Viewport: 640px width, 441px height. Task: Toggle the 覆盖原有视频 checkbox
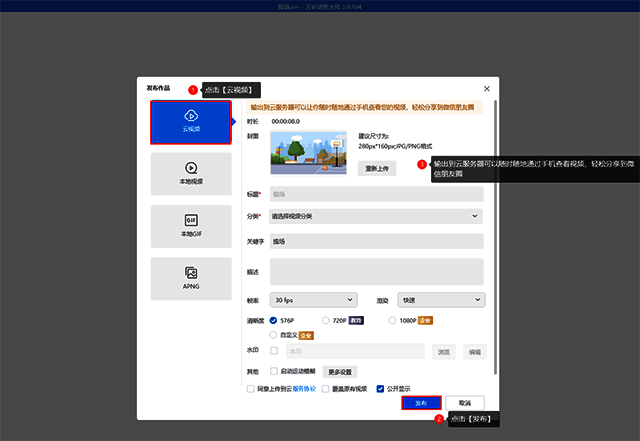pyautogui.click(x=325, y=389)
